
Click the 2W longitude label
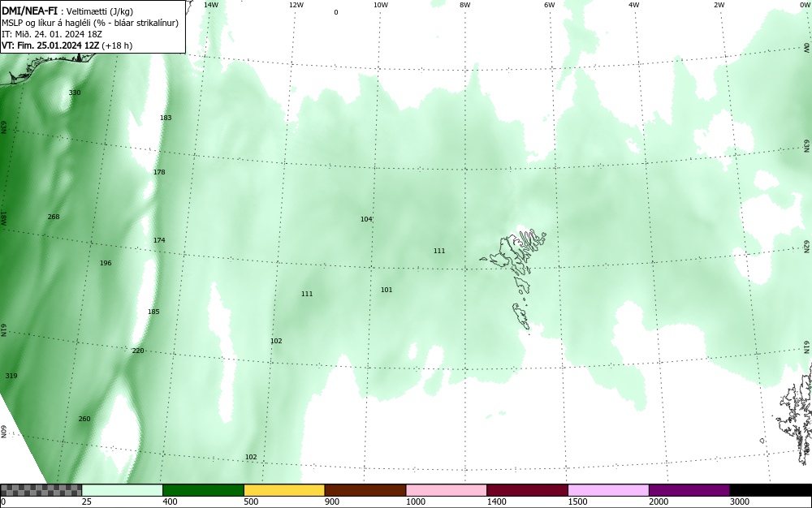click(x=719, y=5)
